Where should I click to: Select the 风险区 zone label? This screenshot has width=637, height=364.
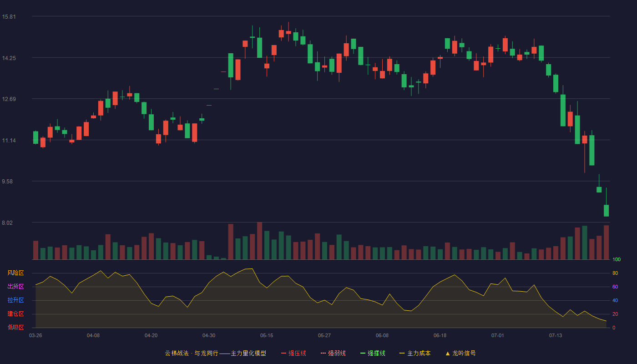coord(15,273)
